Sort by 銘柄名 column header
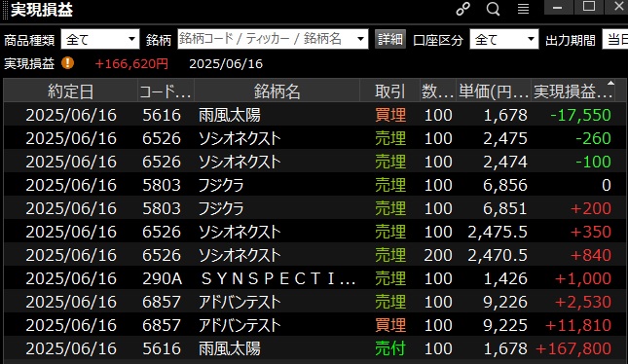This screenshot has height=364, width=628. pos(277,91)
